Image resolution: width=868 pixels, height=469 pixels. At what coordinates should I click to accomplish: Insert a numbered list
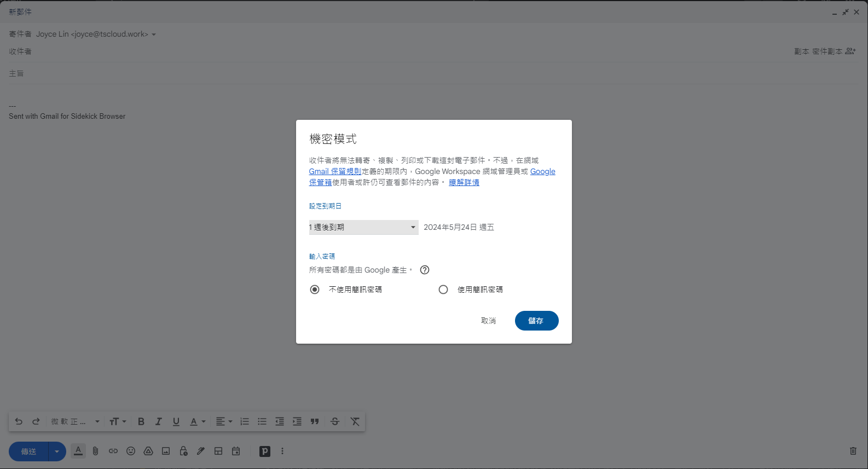245,421
